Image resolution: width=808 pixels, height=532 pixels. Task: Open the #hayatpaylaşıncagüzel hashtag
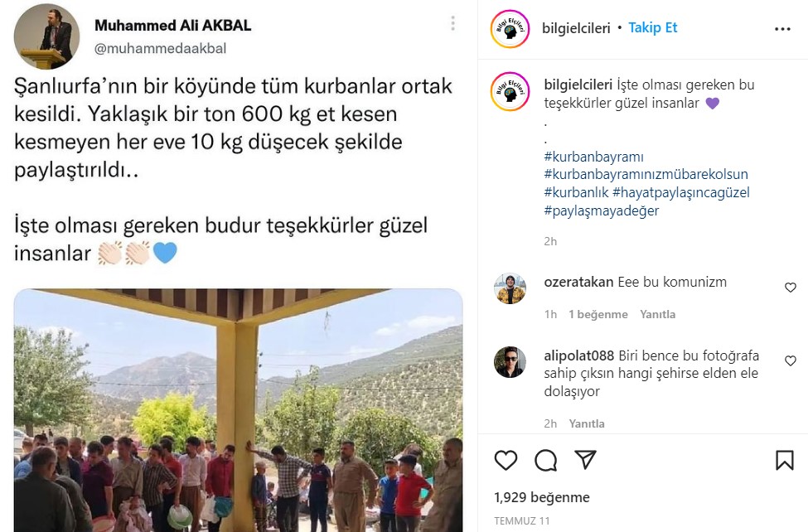(x=680, y=192)
